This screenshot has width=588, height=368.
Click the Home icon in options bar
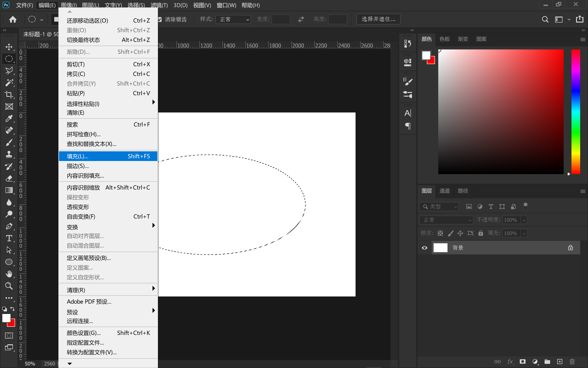[x=13, y=19]
